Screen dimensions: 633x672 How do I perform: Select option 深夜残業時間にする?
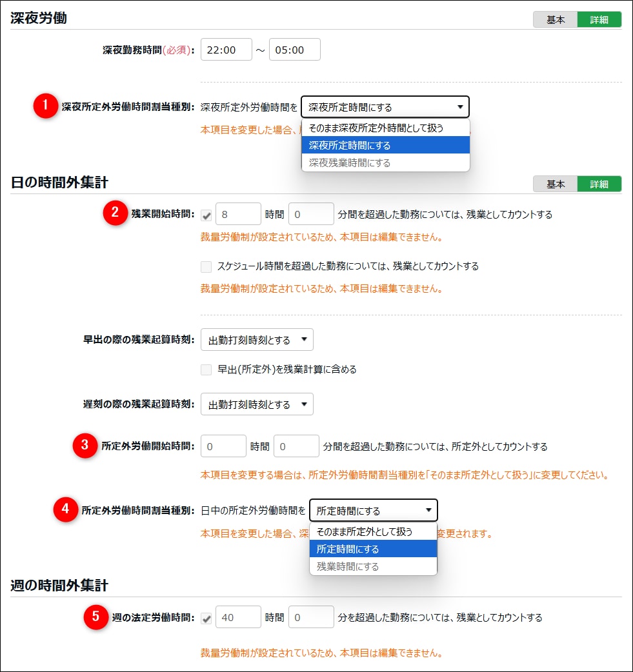(x=386, y=163)
